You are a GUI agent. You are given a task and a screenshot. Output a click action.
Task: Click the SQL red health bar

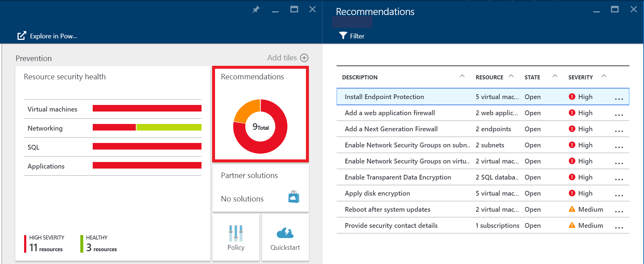point(147,146)
